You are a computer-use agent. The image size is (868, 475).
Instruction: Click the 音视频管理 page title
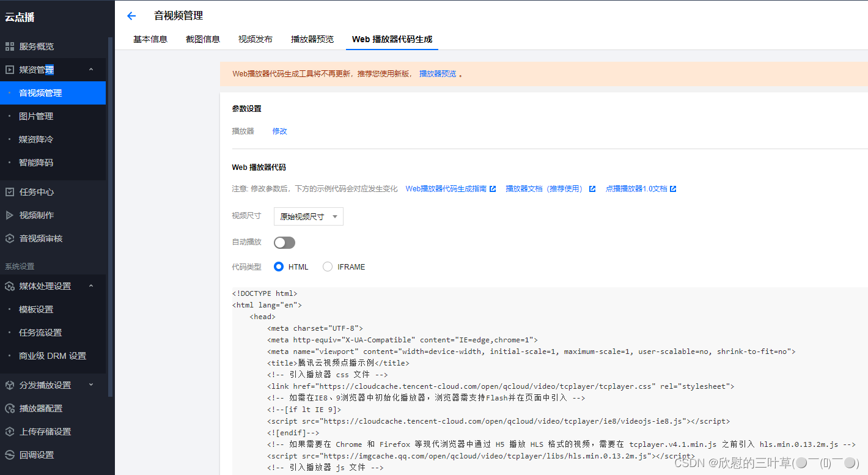click(178, 16)
